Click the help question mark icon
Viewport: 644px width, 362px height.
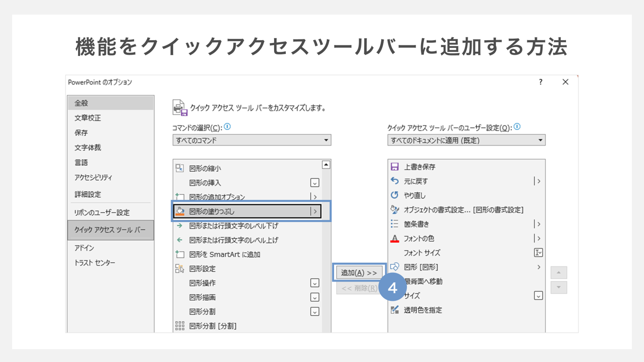(x=541, y=82)
